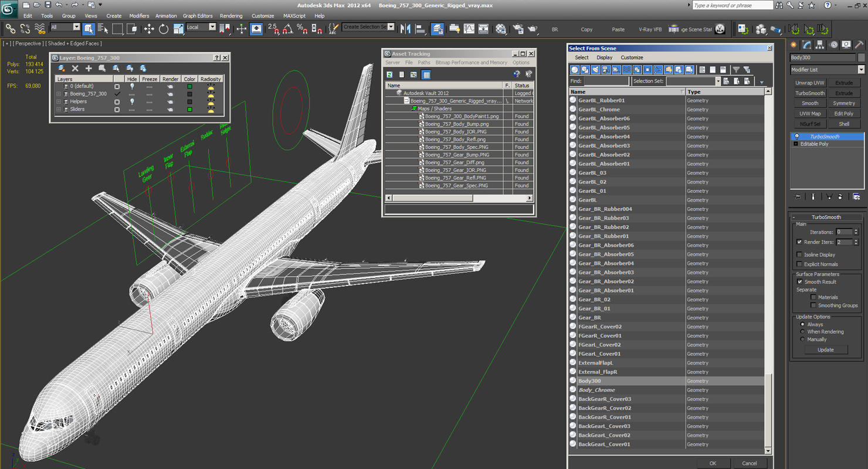This screenshot has width=868, height=469.
Task: Toggle Smooth Result checkbox
Action: pos(799,282)
